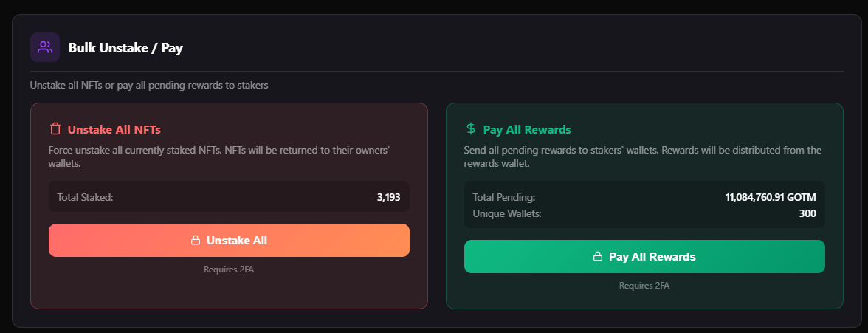The width and height of the screenshot is (868, 333).
Task: Select the 3,193 total staked value
Action: [388, 197]
